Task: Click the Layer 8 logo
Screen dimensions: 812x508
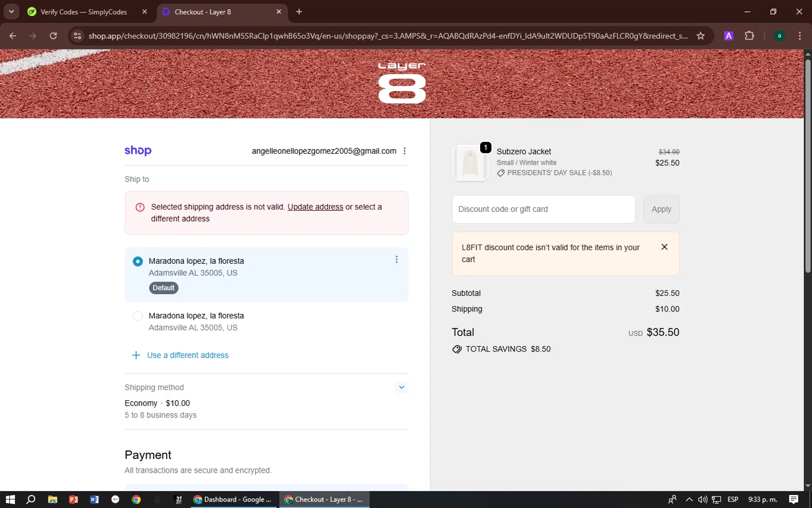Action: 402,82
